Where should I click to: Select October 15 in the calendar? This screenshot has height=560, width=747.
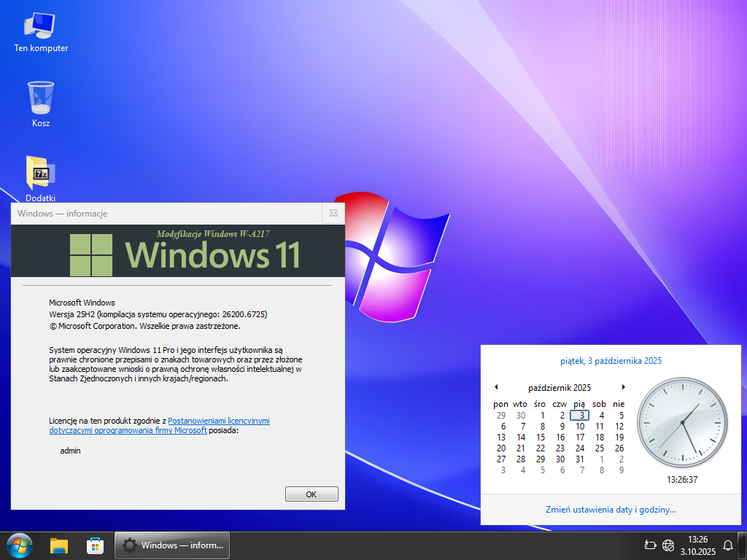tap(541, 437)
